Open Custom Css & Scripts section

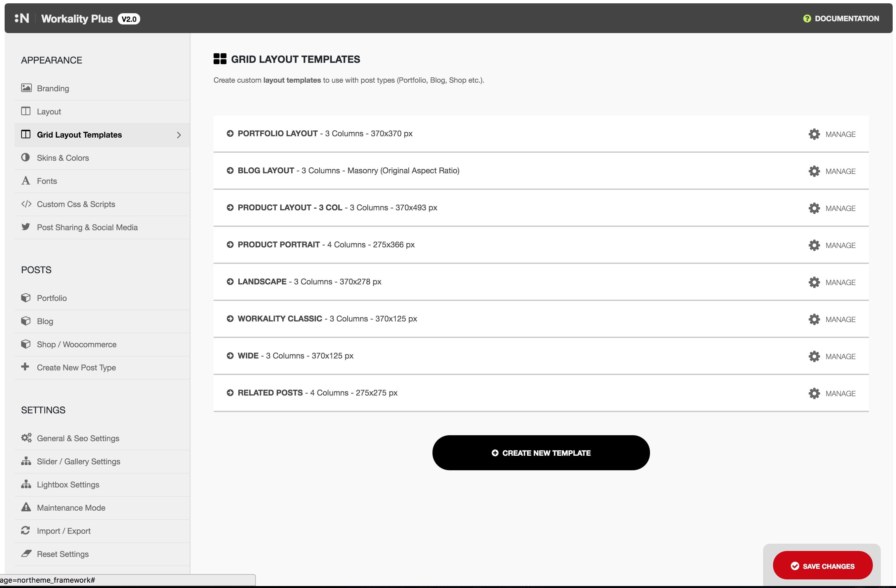[102, 204]
